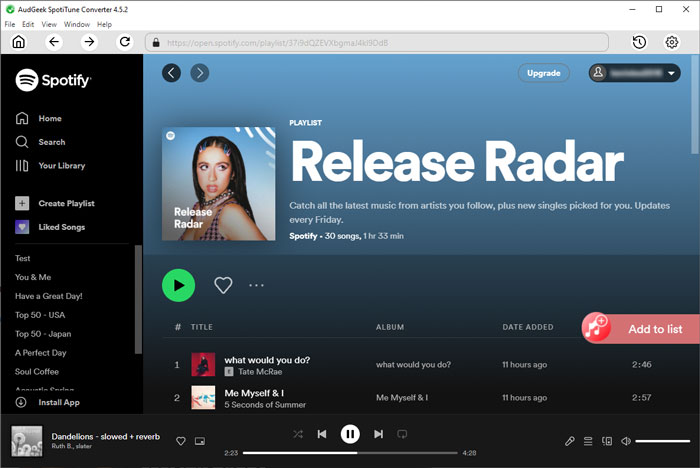The width and height of the screenshot is (700, 468).
Task: Click the Me Myself & I track artwork
Action: [x=203, y=397]
